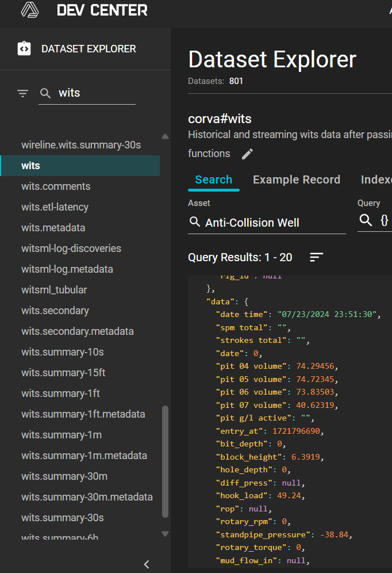Image resolution: width=392 pixels, height=573 pixels.
Task: Click the DATASET EXPLORER sidebar heading
Action: 89,48
